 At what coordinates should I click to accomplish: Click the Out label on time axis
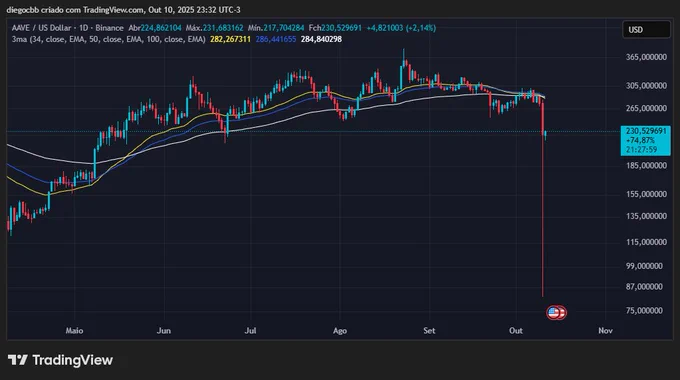[x=516, y=331]
